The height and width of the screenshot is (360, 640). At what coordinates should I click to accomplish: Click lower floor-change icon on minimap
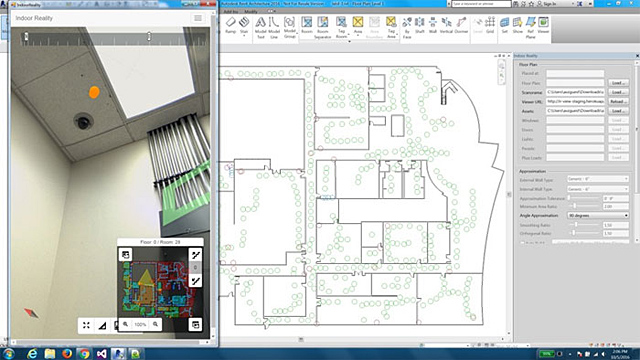tap(196, 281)
